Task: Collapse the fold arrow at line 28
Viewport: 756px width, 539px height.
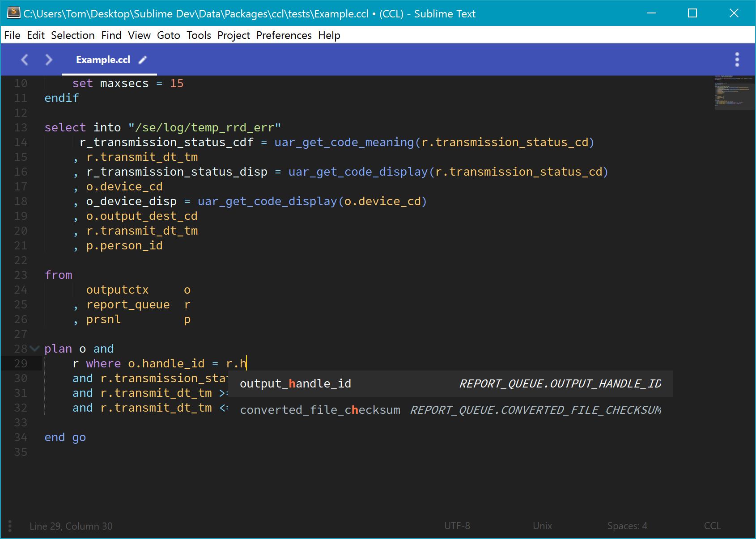Action: click(x=35, y=349)
